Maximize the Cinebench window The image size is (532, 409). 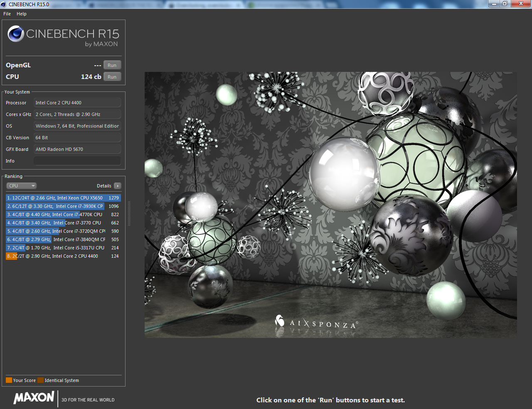pyautogui.click(x=505, y=4)
